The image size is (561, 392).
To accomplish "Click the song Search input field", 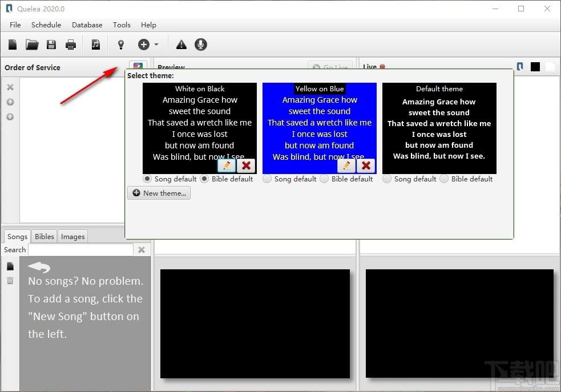I will point(81,250).
